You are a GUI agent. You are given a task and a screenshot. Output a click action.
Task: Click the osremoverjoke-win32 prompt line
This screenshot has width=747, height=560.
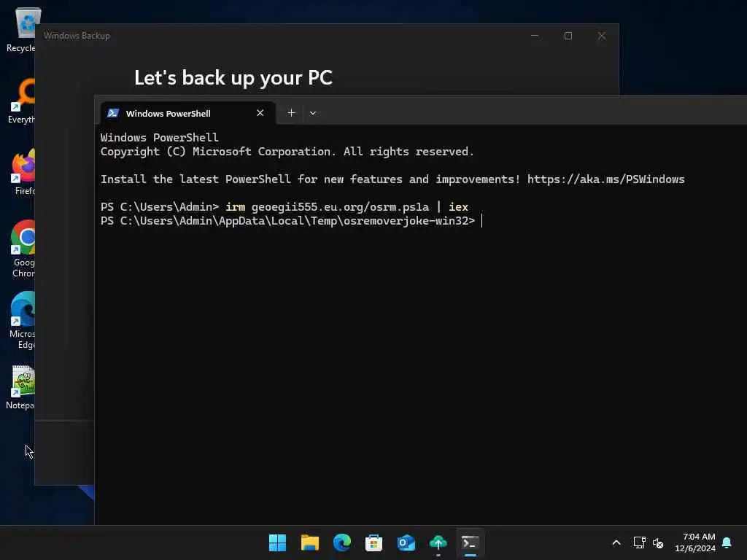[x=287, y=220]
